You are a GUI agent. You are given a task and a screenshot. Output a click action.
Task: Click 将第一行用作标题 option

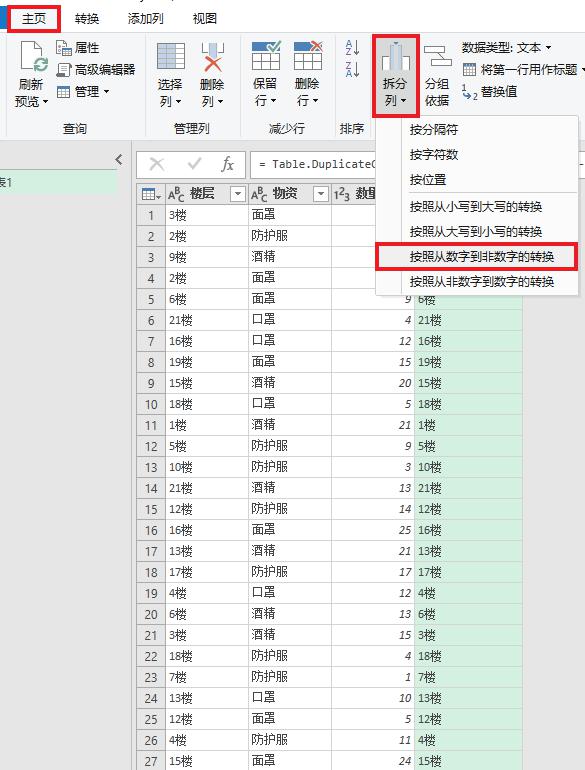coord(523,69)
